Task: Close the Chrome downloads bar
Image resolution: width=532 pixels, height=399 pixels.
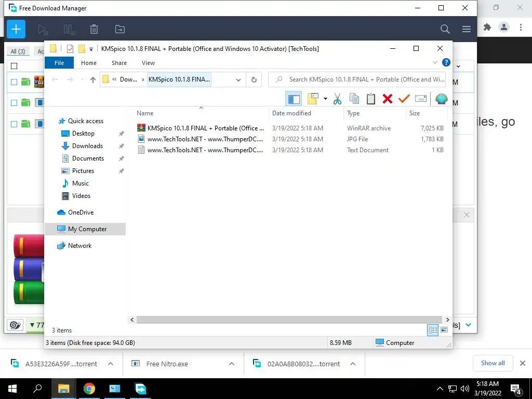Action: pyautogui.click(x=523, y=363)
